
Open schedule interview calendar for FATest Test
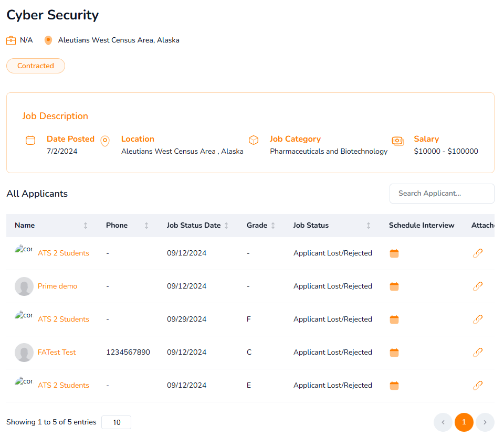pyautogui.click(x=394, y=352)
